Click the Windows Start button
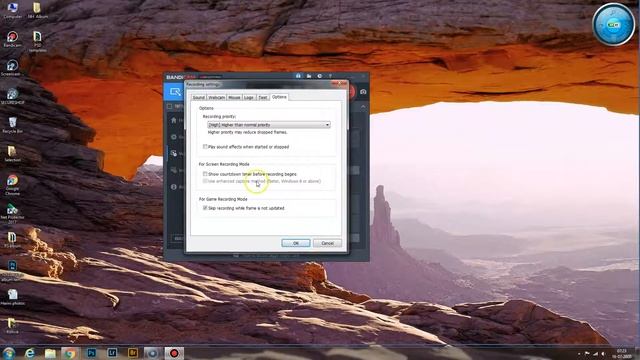The image size is (640, 360). coord(9,353)
